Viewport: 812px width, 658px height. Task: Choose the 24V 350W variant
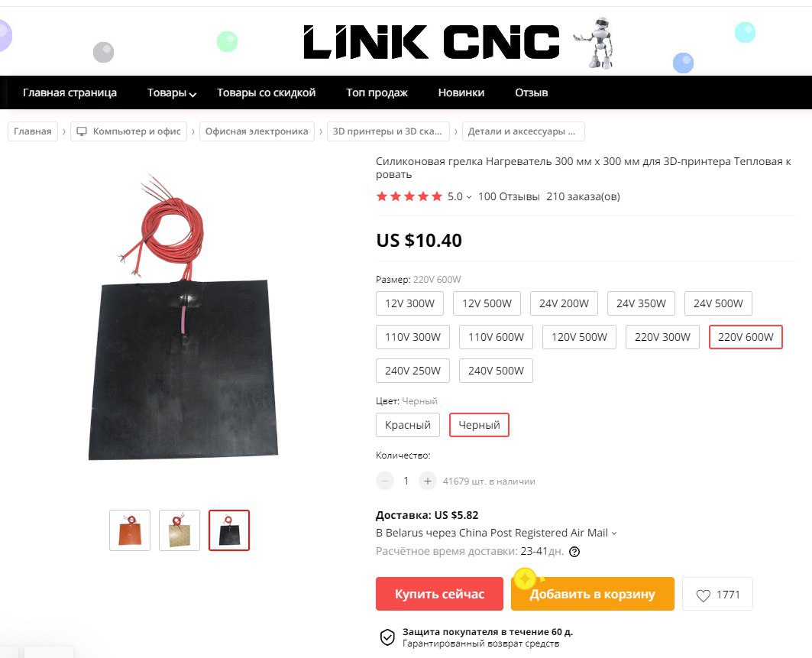tap(641, 303)
